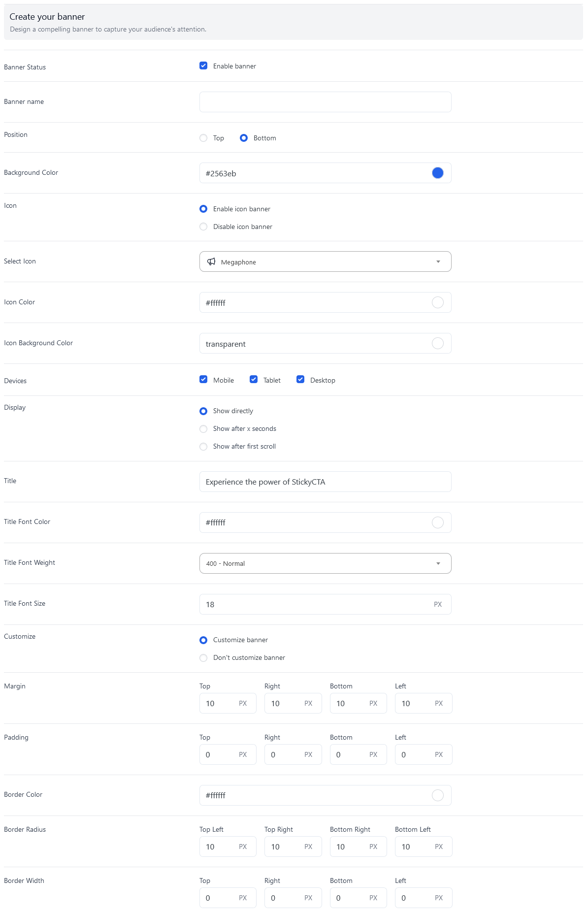Click the Title text field

click(x=326, y=482)
